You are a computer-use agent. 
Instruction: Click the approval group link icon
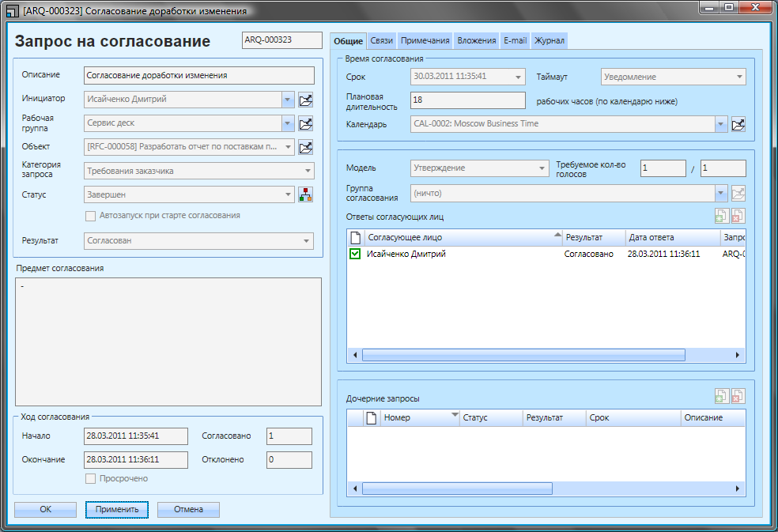pos(738,194)
